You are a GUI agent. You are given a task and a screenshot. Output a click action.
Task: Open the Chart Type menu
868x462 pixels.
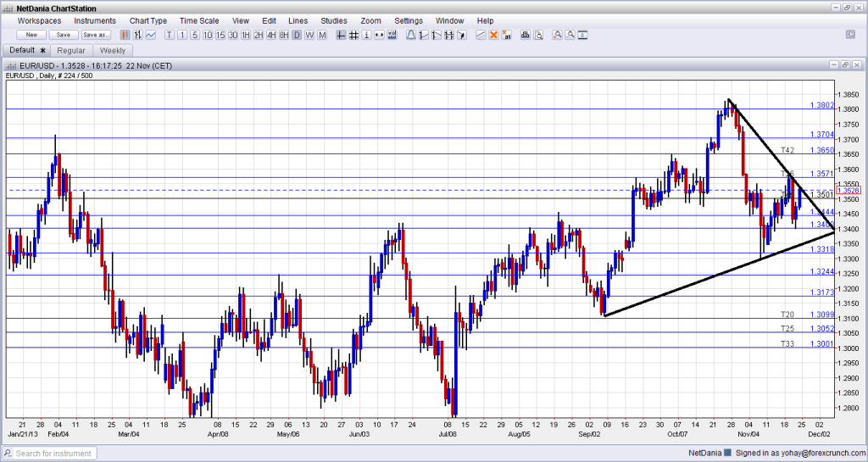pos(147,20)
